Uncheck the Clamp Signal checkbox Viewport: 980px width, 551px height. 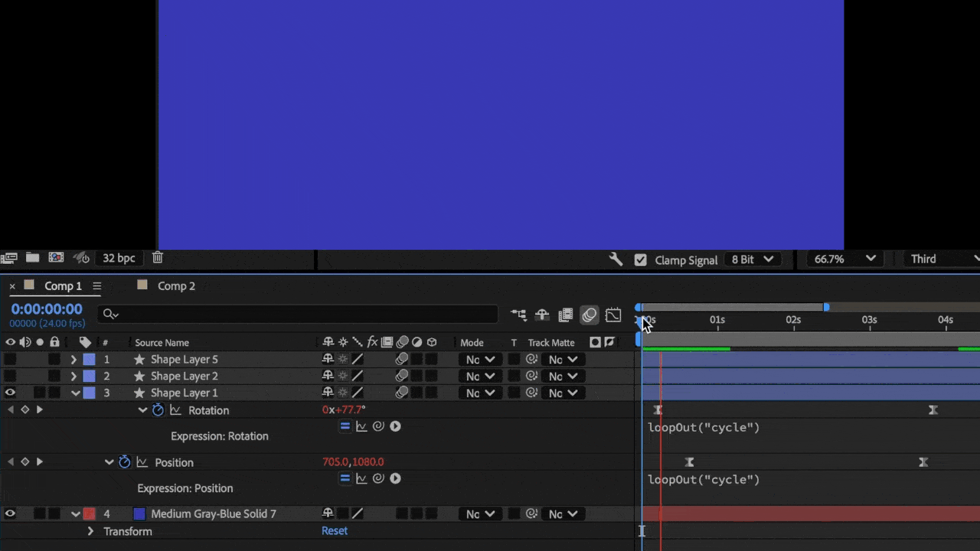[x=641, y=259]
